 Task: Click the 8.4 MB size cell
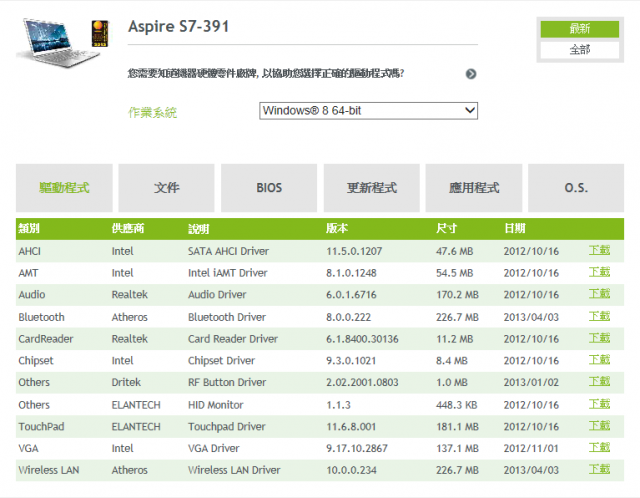pos(452,360)
